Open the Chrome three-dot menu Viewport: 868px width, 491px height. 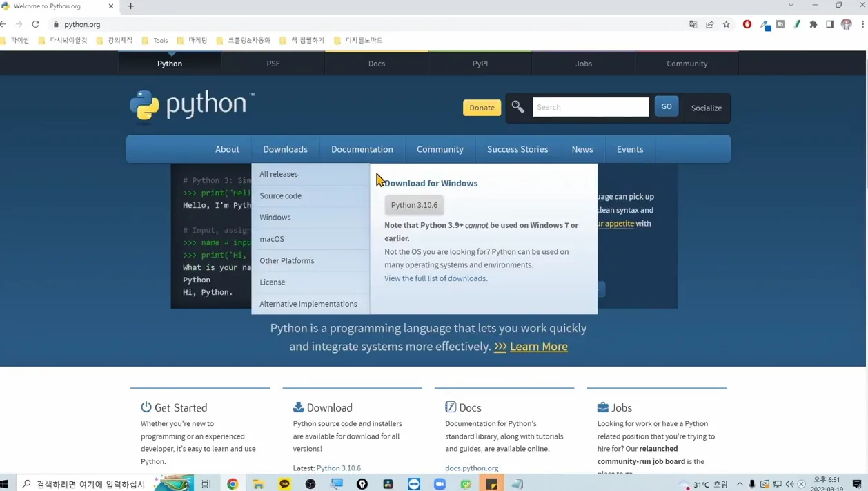tap(863, 24)
